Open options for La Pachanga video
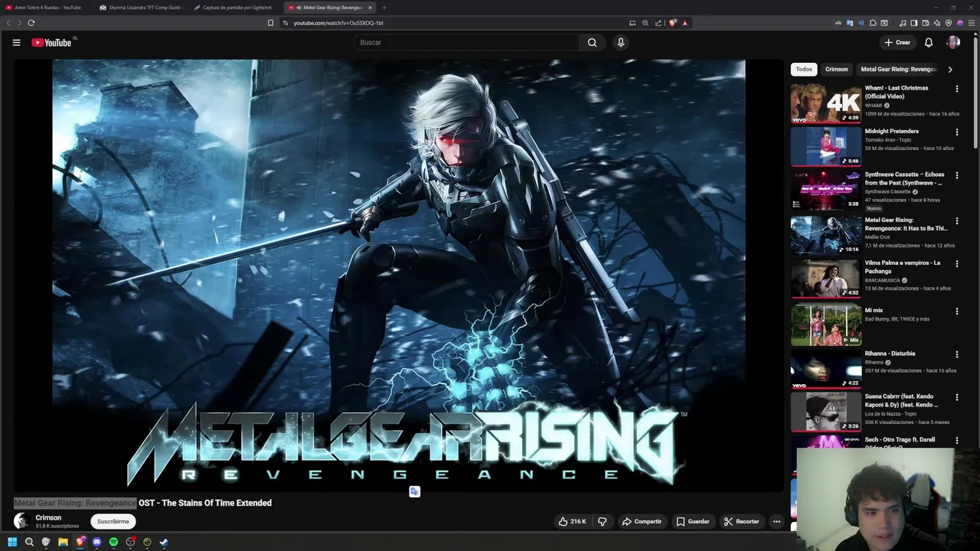980x551 pixels. point(956,264)
